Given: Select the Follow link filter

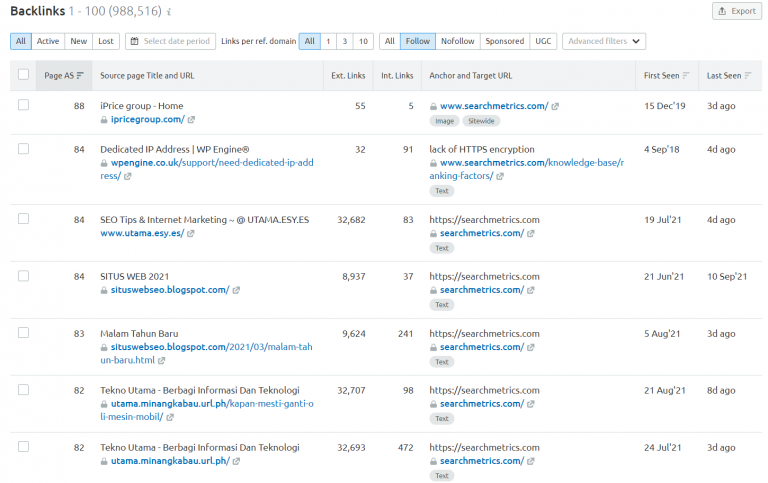Looking at the screenshot, I should (418, 41).
